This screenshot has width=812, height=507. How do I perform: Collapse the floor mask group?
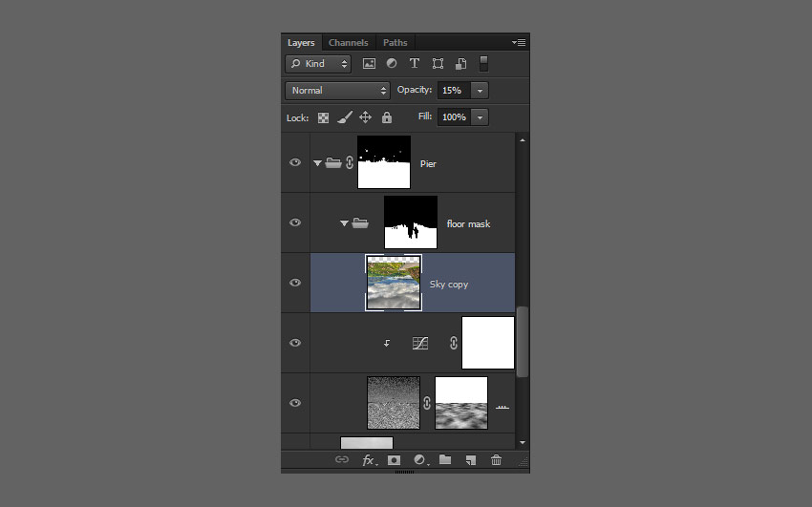(x=344, y=223)
